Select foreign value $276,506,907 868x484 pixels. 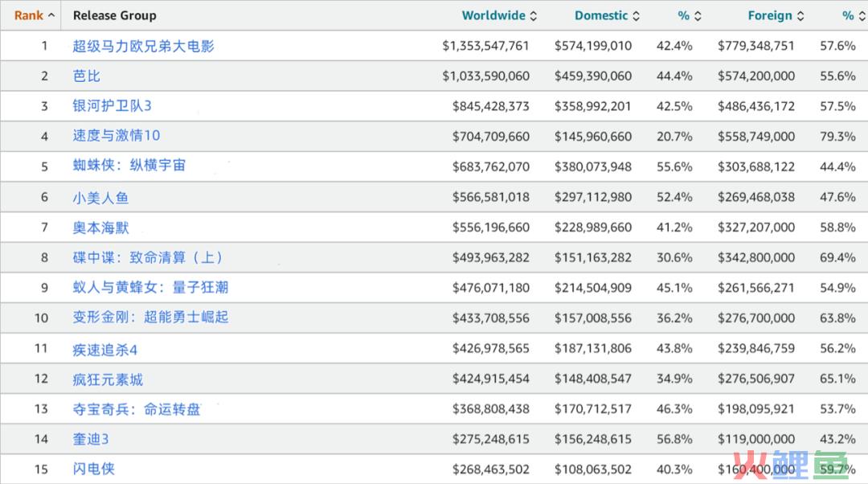pyautogui.click(x=756, y=379)
